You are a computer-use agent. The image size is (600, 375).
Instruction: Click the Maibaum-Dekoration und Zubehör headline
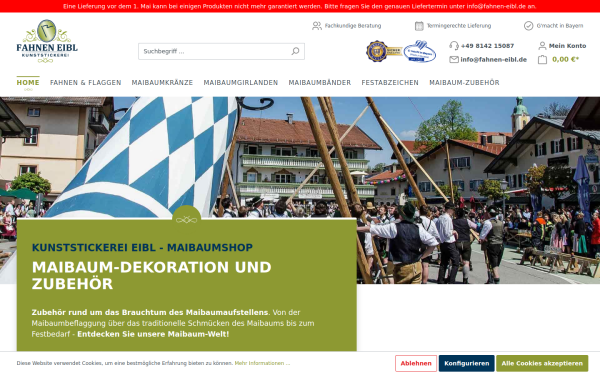tap(152, 276)
